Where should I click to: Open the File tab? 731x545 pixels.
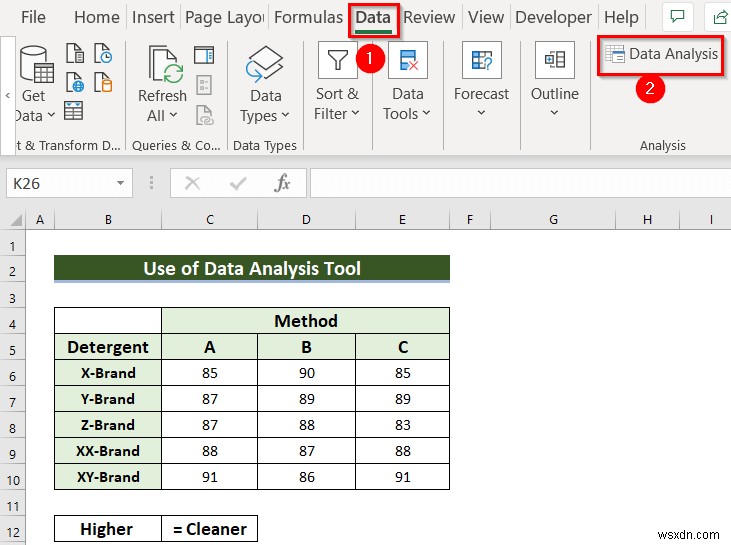pyautogui.click(x=34, y=18)
